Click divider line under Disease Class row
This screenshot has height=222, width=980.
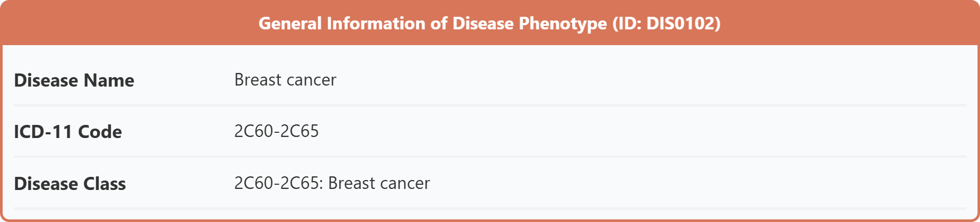click(489, 209)
